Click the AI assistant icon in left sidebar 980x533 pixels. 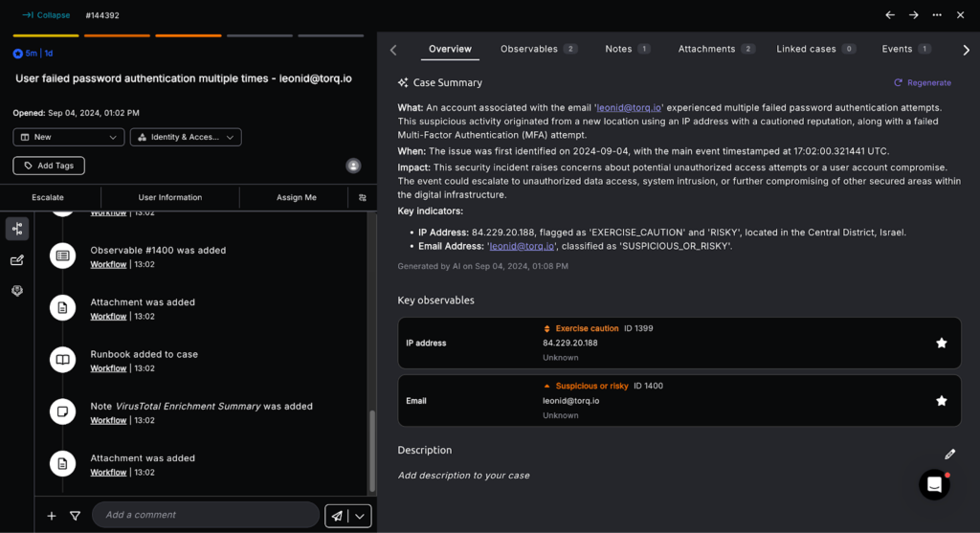(17, 291)
